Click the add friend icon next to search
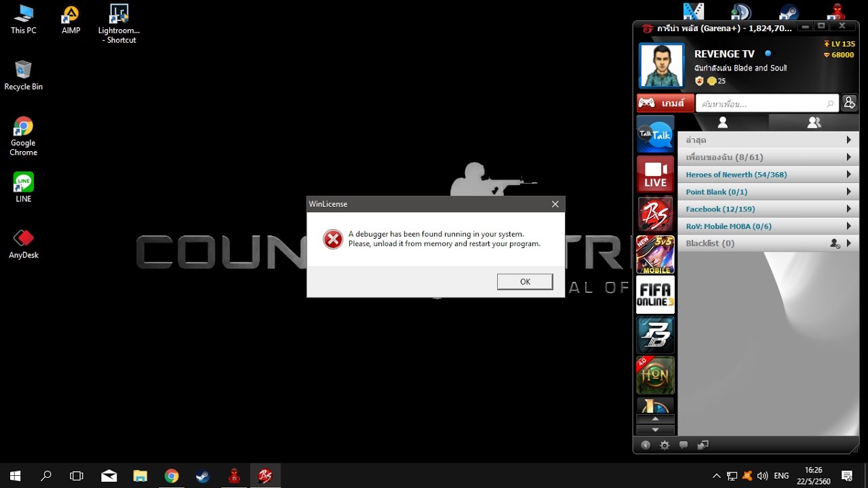This screenshot has height=488, width=868. [x=850, y=103]
